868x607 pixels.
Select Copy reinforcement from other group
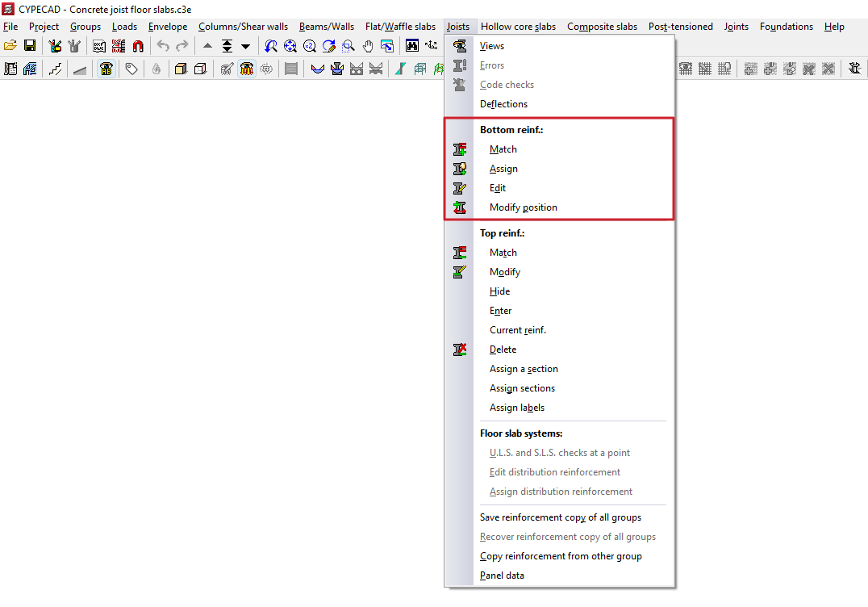pyautogui.click(x=559, y=556)
